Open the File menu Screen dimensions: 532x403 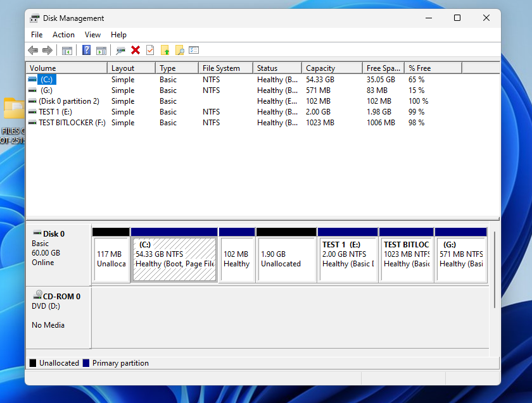[37, 35]
